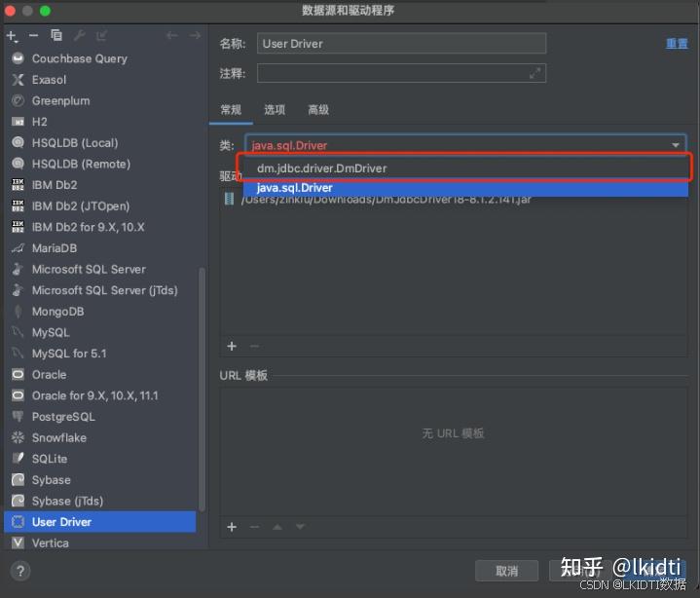Open the driver class dropdown arrow
The image size is (700, 598).
tap(676, 145)
